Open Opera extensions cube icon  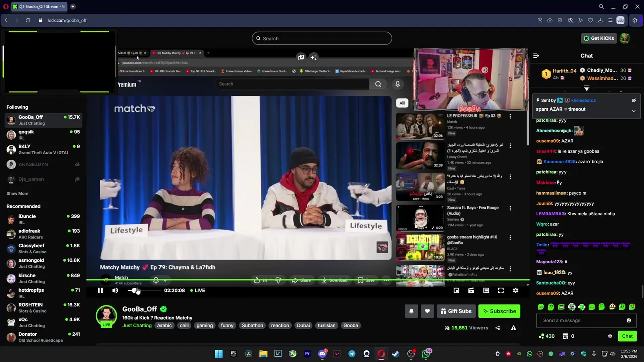[635, 20]
